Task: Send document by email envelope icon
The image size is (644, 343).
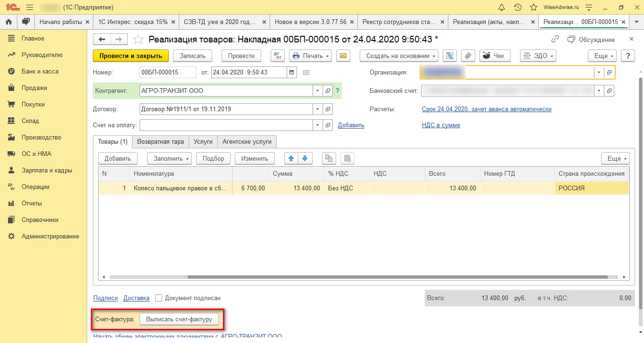Action: tap(343, 56)
